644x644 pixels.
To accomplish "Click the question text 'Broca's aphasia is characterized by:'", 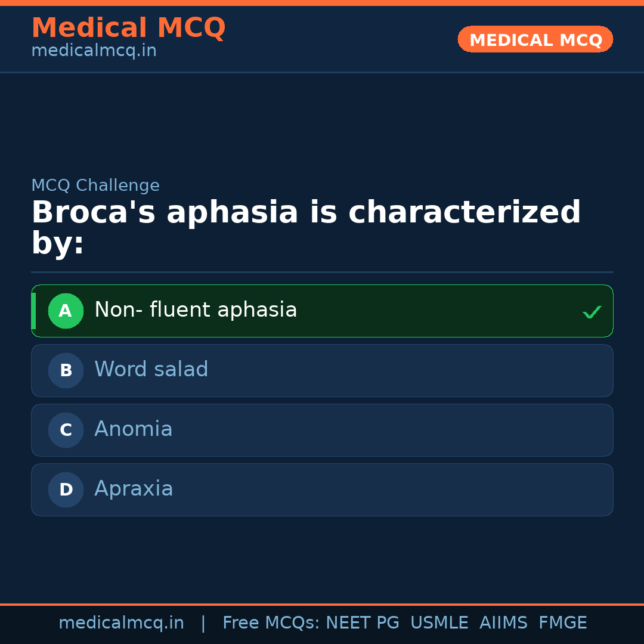I will coord(306,227).
